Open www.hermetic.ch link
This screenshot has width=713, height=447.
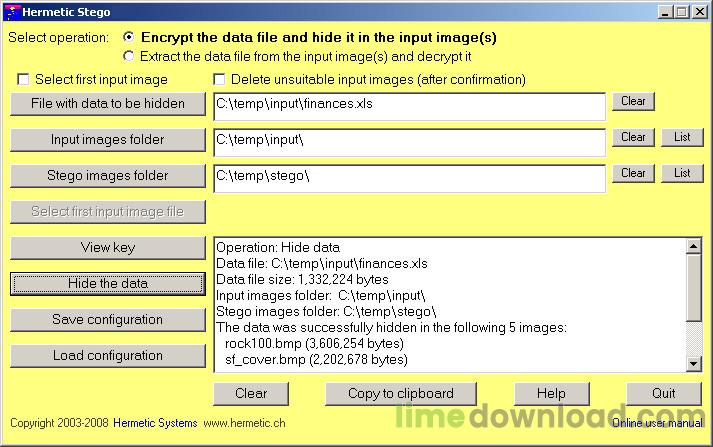(x=245, y=423)
